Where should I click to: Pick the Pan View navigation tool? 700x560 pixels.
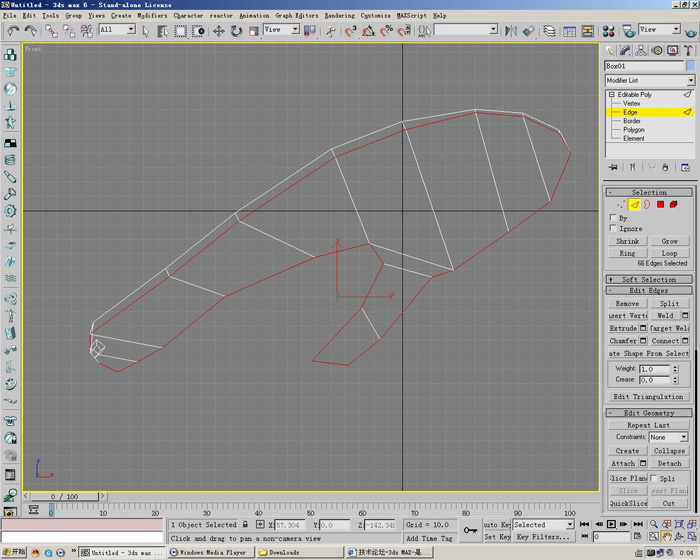coord(667,537)
